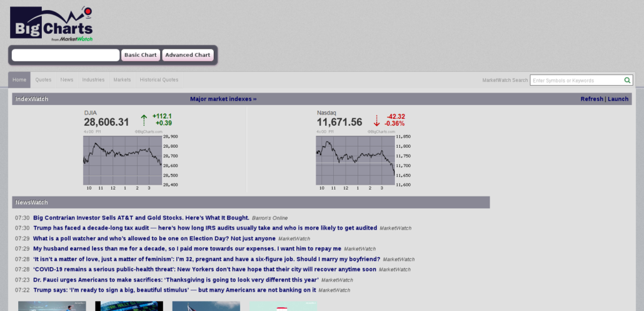This screenshot has height=311, width=644.
Task: Open the matter of feminism headline
Action: 206,259
